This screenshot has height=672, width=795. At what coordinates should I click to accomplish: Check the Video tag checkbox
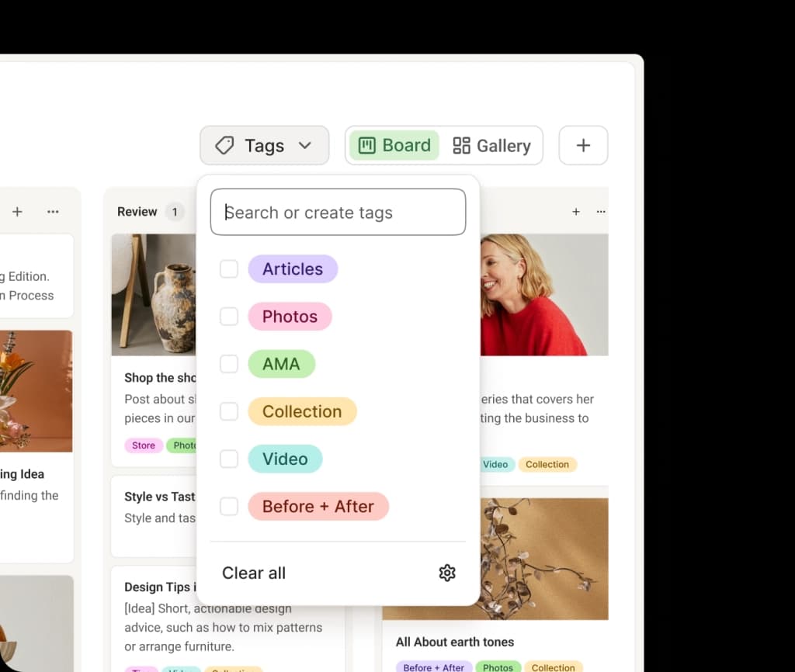point(229,459)
